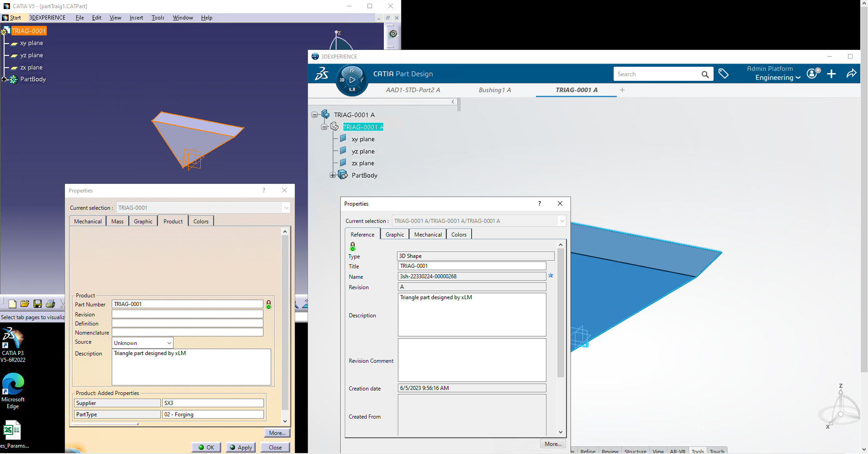Click the plus add icon in 3DEXPERIENCE header

(x=832, y=74)
